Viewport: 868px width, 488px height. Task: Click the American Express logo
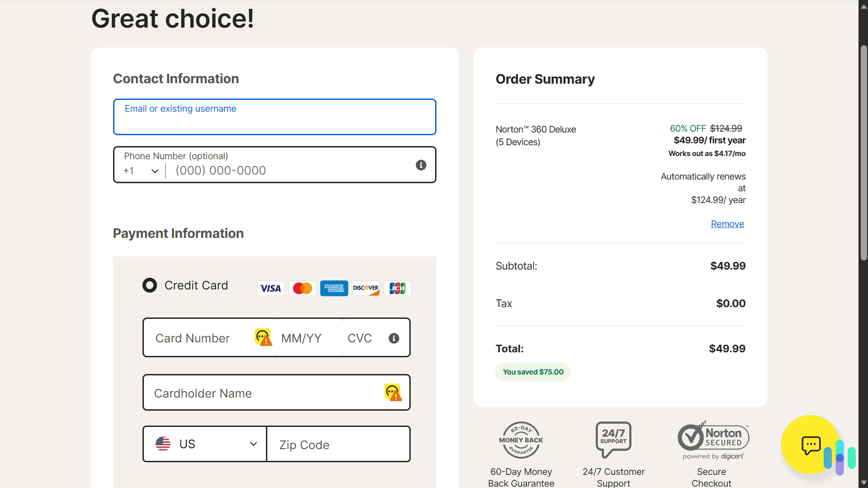pos(334,288)
